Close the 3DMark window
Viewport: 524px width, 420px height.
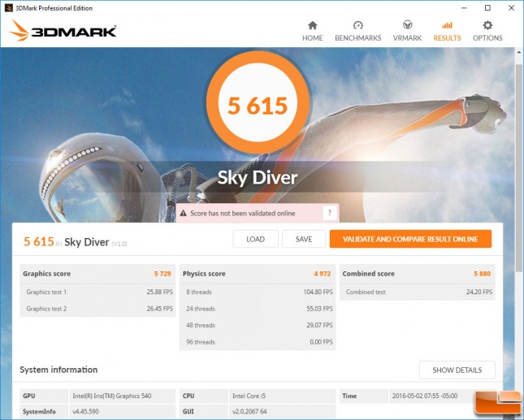tap(511, 8)
